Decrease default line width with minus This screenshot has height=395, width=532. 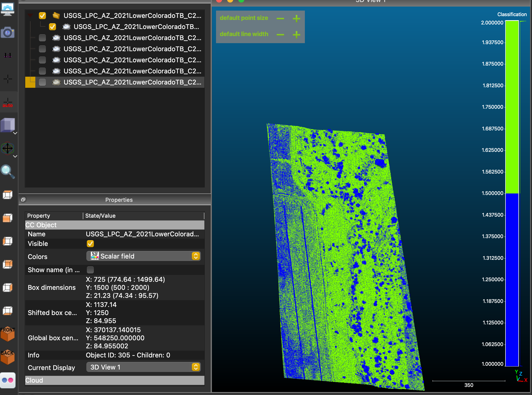280,35
